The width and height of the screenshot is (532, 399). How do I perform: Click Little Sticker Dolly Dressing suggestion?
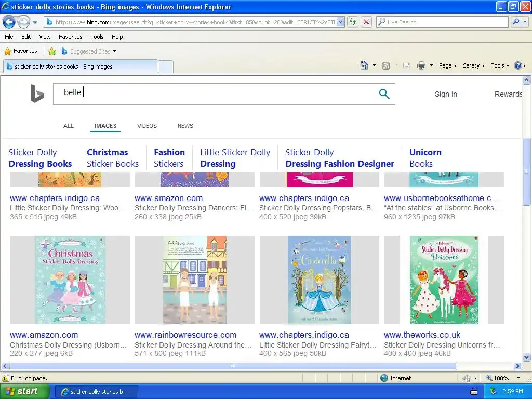pos(235,158)
